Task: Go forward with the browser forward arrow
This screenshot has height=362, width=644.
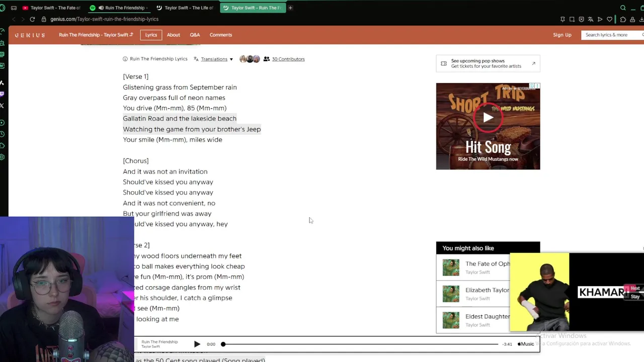Action: click(23, 19)
